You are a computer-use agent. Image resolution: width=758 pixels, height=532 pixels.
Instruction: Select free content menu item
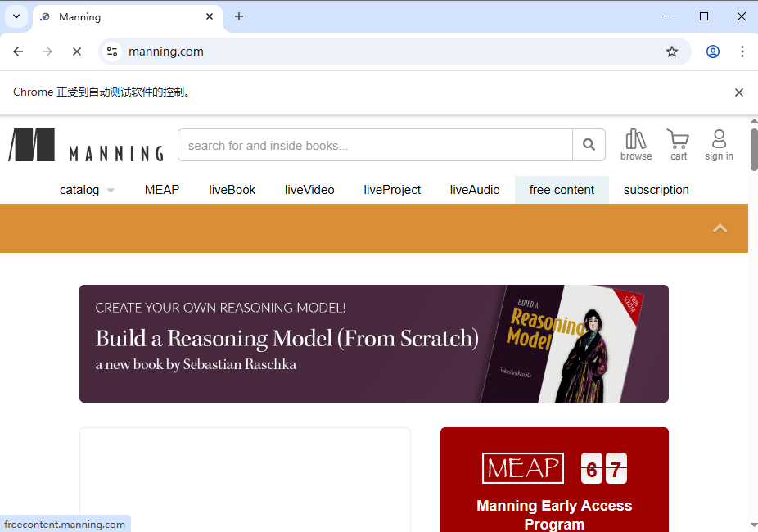point(562,190)
